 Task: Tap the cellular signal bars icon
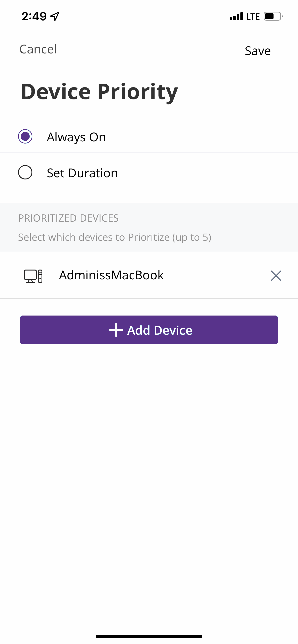(x=236, y=16)
